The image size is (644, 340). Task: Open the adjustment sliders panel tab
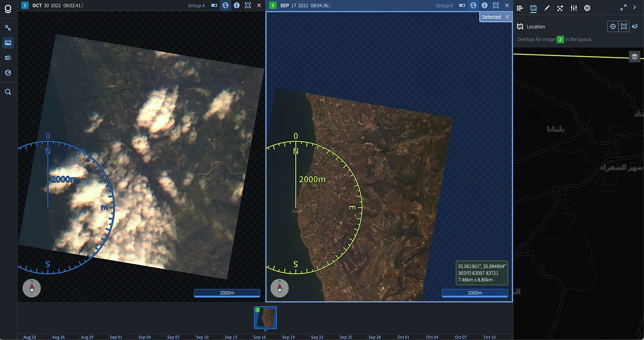tap(574, 8)
